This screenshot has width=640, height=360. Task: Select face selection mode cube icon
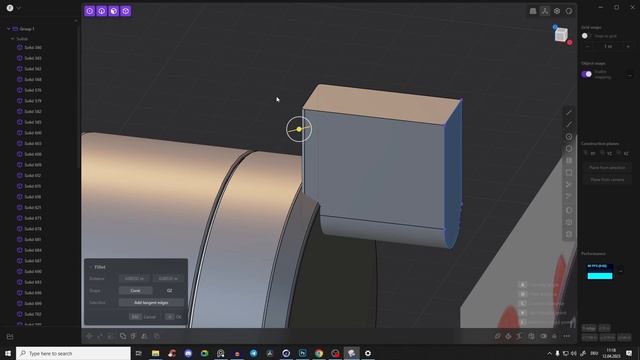[x=113, y=11]
